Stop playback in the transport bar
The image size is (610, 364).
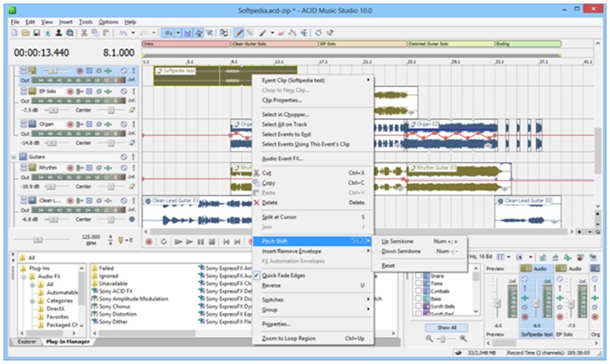(x=212, y=242)
